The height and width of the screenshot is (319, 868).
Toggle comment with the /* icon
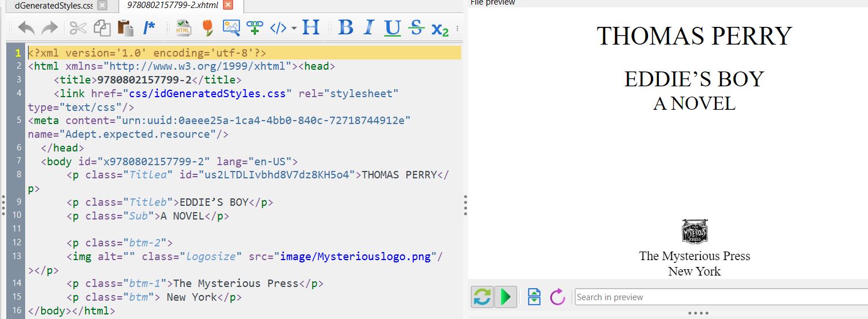149,27
